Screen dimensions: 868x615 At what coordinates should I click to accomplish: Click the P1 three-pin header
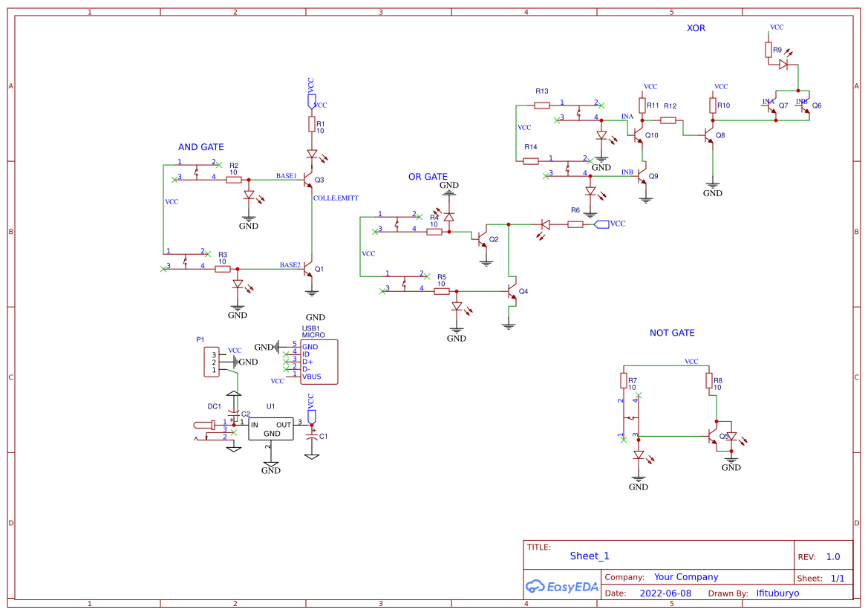(212, 362)
